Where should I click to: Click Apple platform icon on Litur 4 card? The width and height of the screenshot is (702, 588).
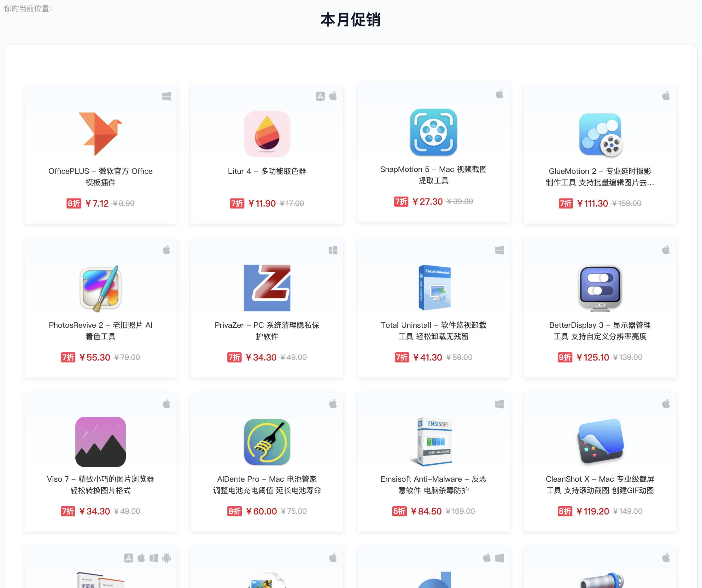[333, 96]
